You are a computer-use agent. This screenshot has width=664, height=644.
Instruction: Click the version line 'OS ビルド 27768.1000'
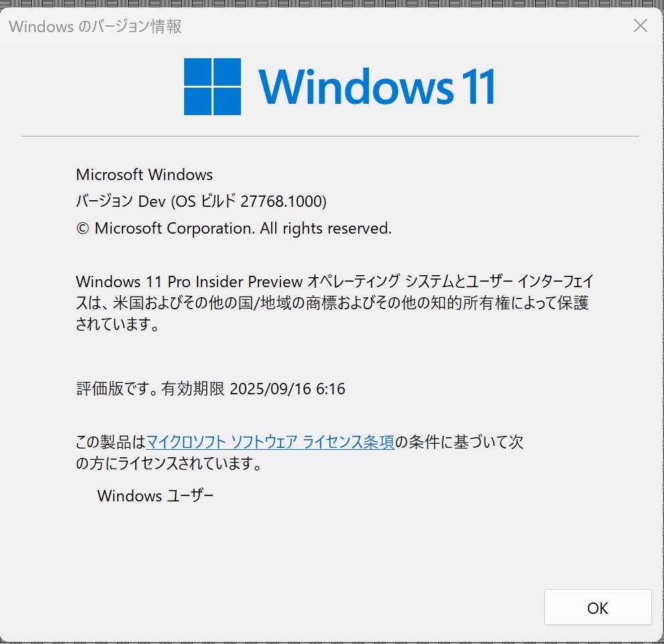[250, 201]
